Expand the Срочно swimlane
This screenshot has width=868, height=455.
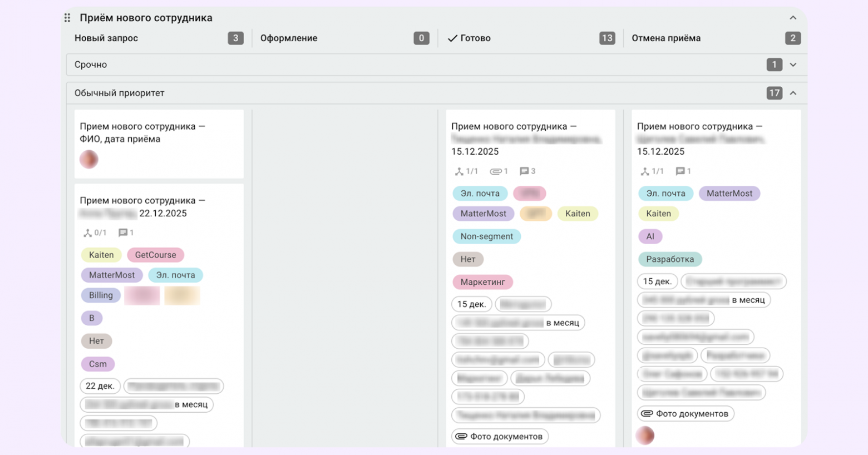793,65
